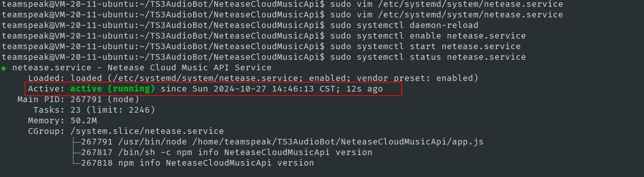
Task: Click the 'systemctl status netease.service' command
Action: tap(441, 57)
